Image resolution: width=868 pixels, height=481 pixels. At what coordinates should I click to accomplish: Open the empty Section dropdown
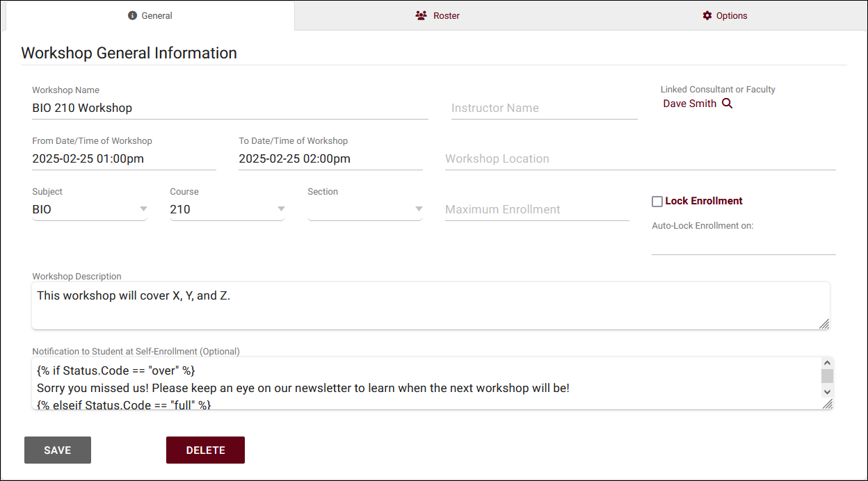[365, 209]
